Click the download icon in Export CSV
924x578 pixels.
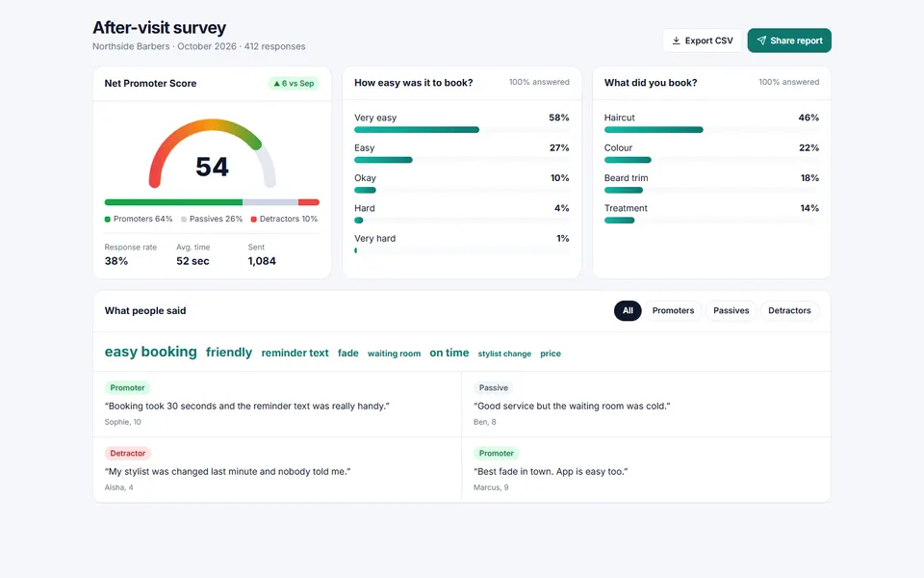coord(676,40)
